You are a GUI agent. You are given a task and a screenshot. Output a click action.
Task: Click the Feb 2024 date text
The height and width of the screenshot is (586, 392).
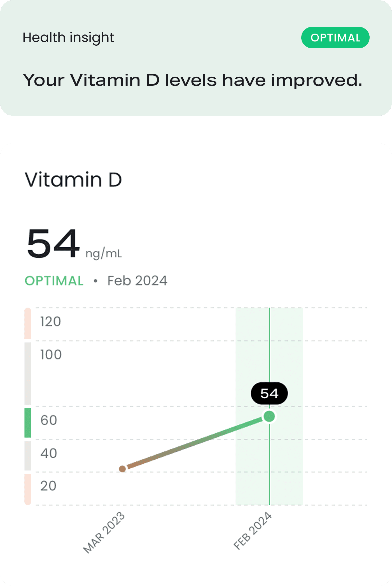[137, 281]
